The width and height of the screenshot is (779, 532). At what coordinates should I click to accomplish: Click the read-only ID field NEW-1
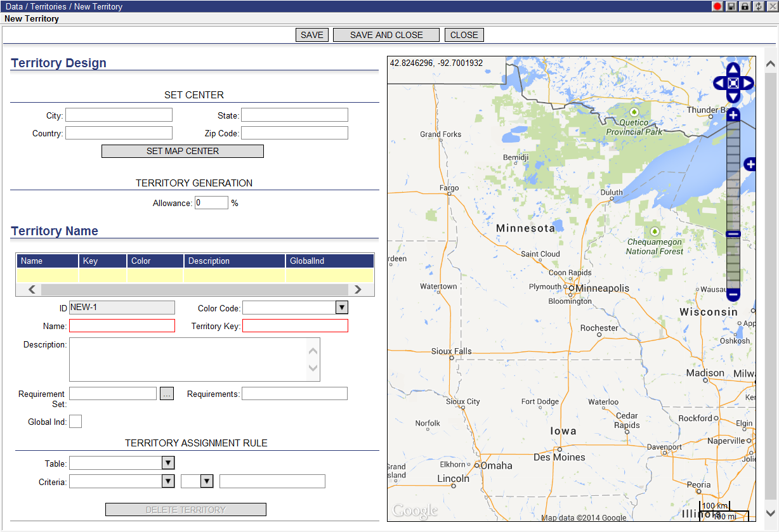tap(122, 308)
